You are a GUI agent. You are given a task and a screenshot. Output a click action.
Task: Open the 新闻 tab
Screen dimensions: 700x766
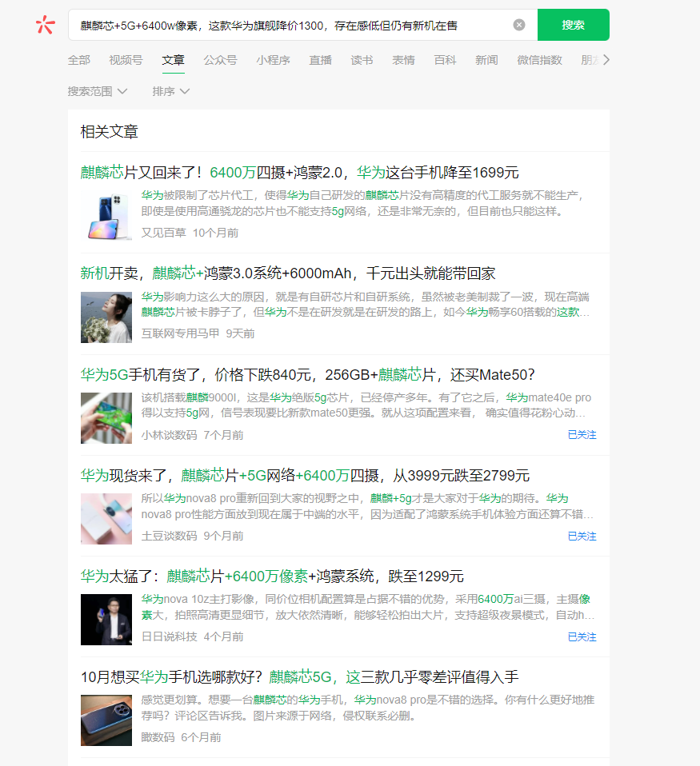[x=486, y=60]
